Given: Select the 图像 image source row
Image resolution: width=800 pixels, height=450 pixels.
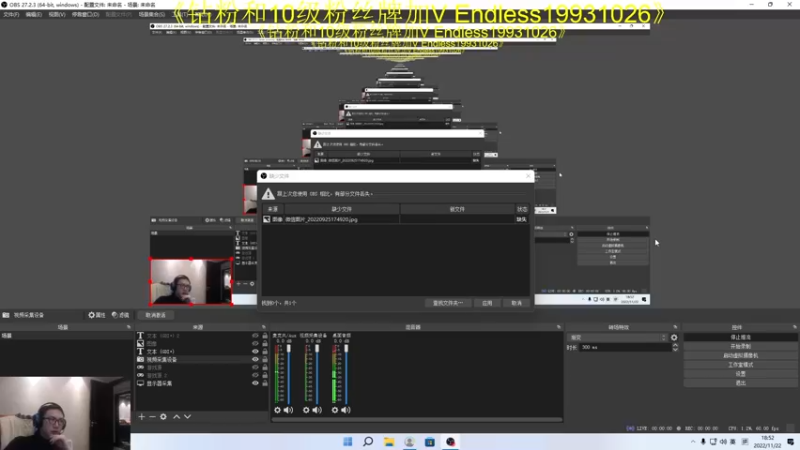Looking at the screenshot, I should (x=202, y=343).
